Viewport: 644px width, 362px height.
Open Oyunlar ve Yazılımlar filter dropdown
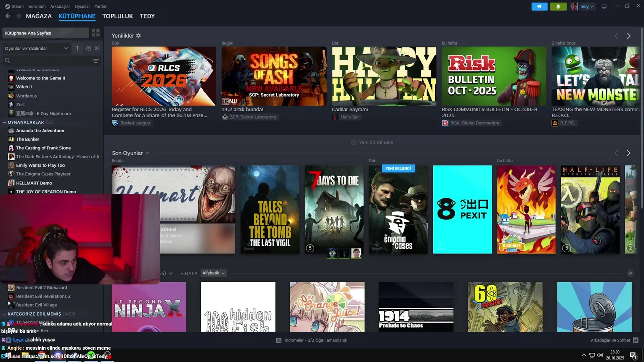[36, 48]
